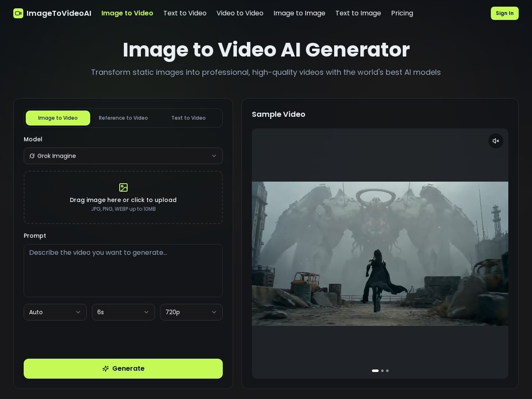This screenshot has width=532, height=399.
Task: Click the sample video preview image
Action: click(380, 254)
